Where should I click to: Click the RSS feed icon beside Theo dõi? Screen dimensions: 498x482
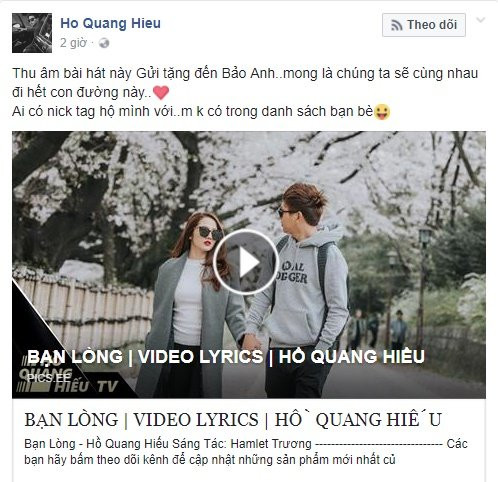coord(396,25)
